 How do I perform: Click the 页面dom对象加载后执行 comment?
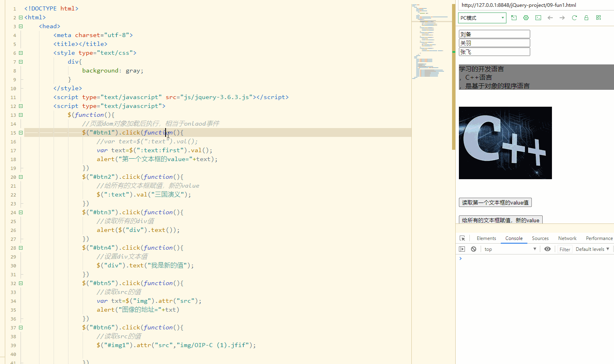click(151, 124)
